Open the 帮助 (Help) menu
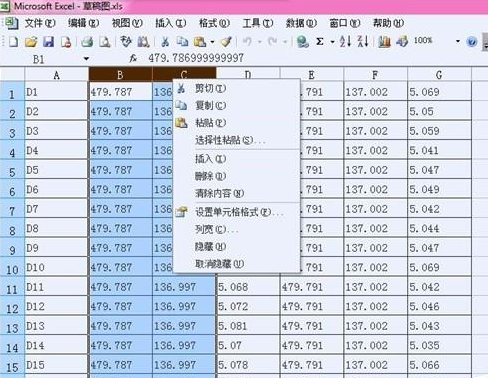The image size is (488, 378). coord(388,23)
